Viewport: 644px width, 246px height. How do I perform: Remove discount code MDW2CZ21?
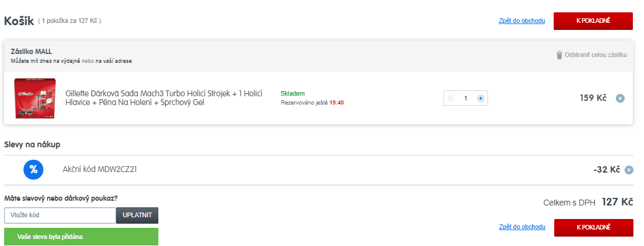coord(629,170)
